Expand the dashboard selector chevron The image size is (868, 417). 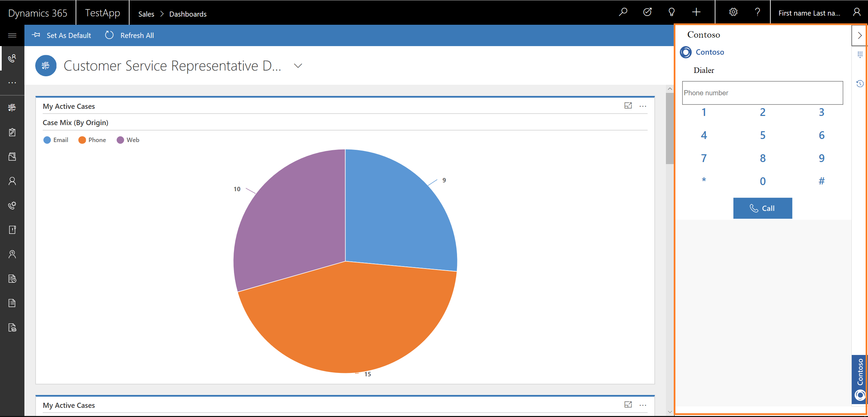[298, 66]
